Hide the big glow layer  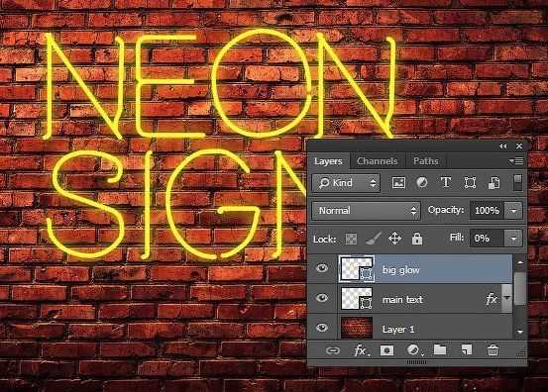coord(322,268)
